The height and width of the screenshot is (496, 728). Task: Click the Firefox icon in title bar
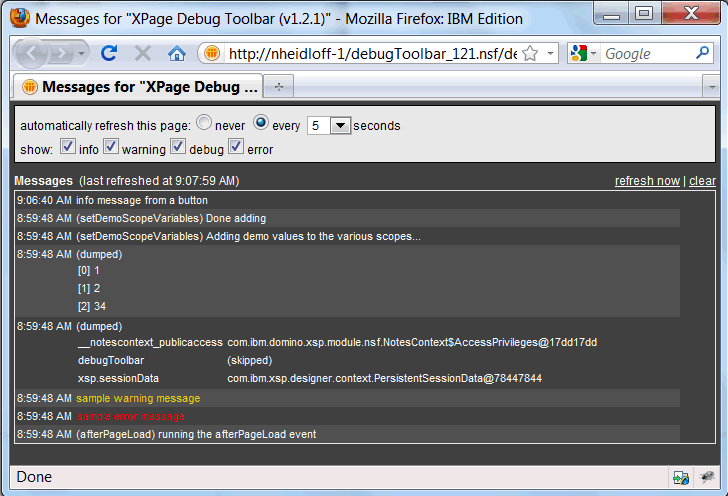pyautogui.click(x=20, y=18)
